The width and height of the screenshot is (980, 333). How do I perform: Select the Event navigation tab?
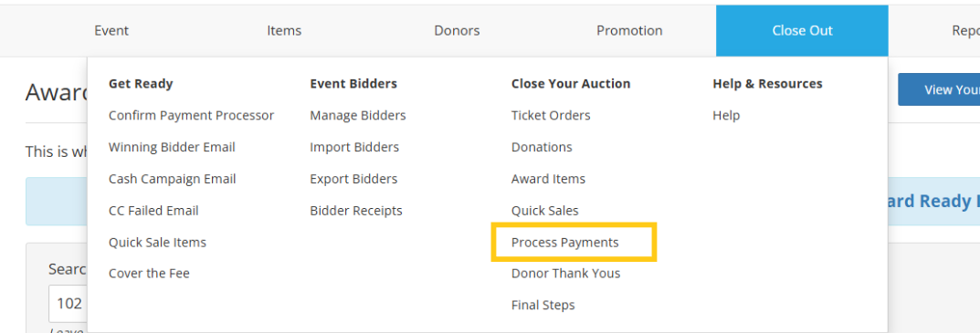111,31
